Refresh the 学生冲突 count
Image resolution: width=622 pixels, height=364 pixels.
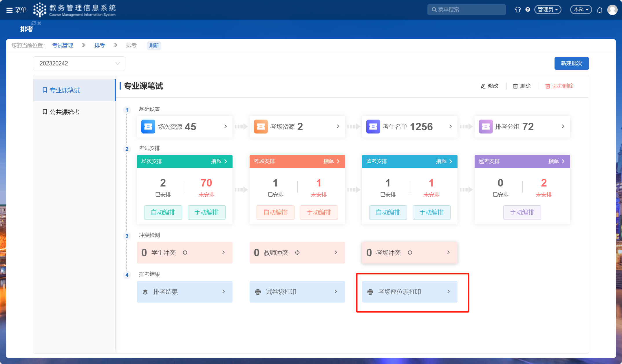185,253
